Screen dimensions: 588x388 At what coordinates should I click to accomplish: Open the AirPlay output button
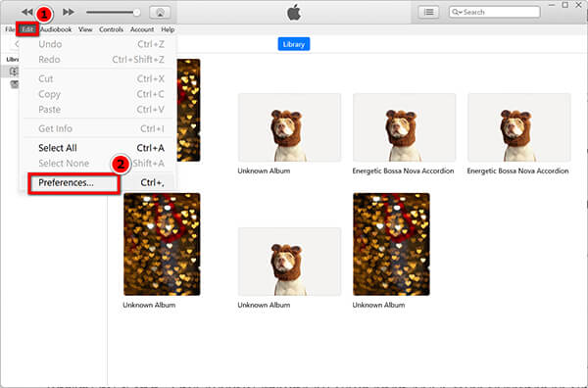tap(160, 13)
